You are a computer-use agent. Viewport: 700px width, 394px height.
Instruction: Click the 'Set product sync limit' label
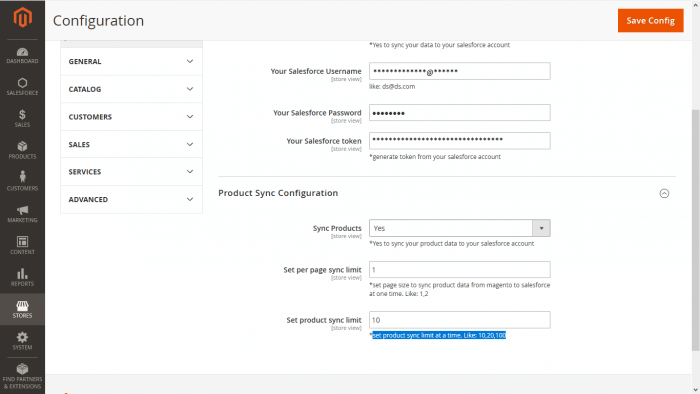[324, 320]
